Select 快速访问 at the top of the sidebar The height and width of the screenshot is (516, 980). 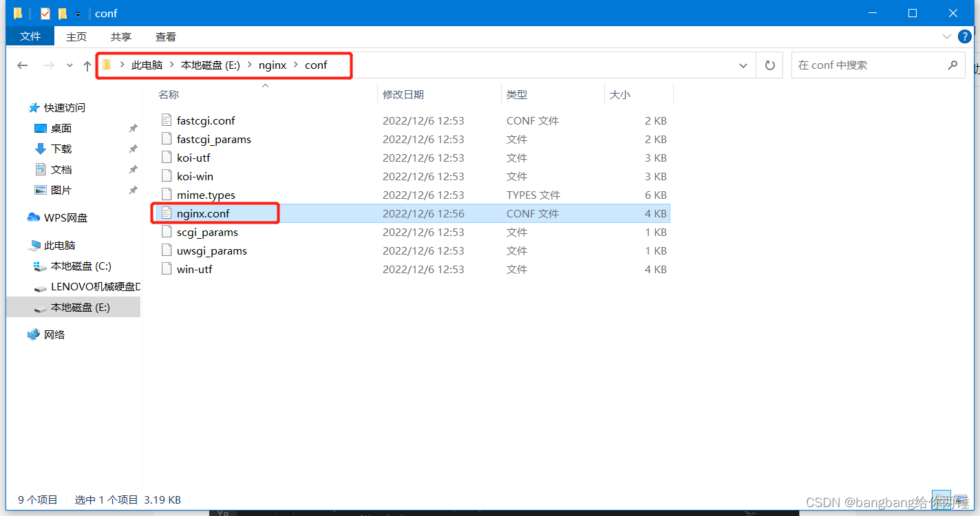pos(64,107)
